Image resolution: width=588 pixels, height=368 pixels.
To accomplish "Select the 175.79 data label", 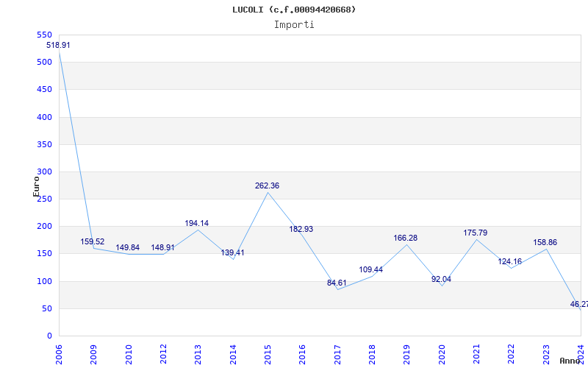I will tap(475, 233).
